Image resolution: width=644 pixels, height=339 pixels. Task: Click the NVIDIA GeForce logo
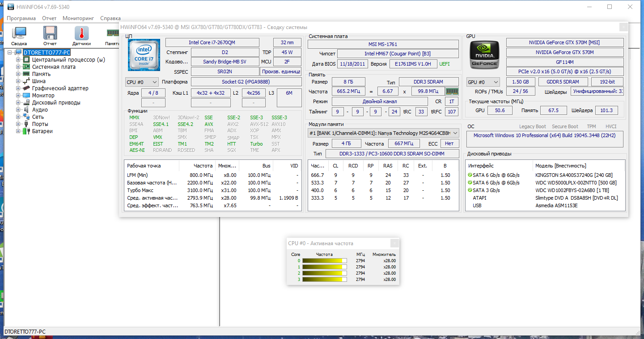(484, 54)
